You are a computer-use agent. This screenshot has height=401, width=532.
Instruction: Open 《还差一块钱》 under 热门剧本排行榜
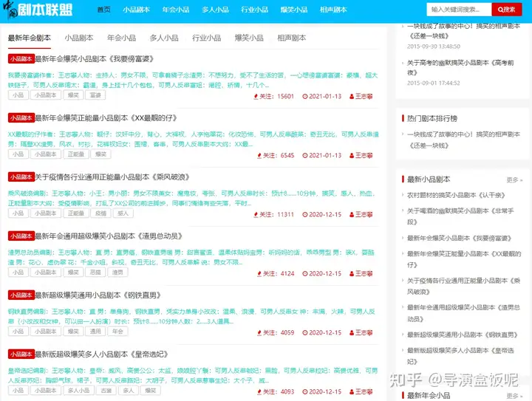pos(463,140)
